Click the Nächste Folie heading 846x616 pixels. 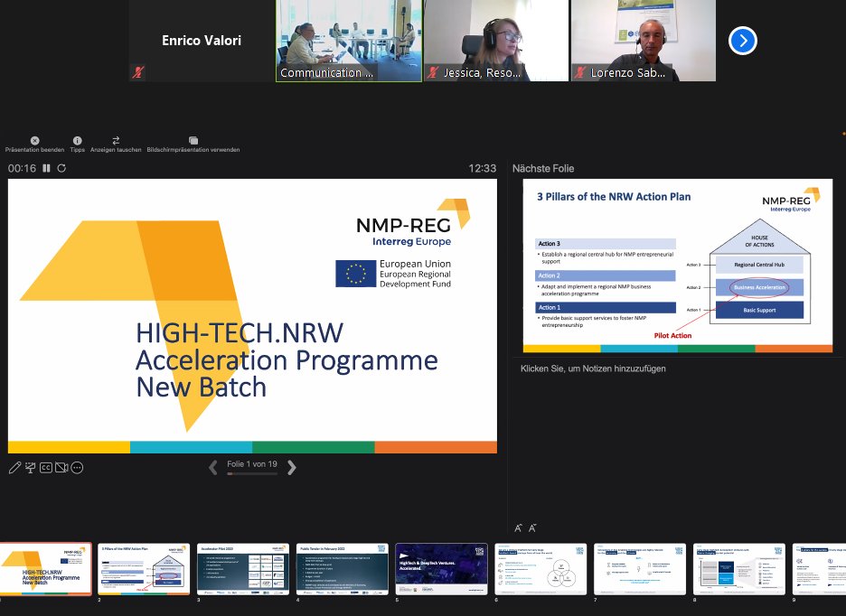tap(543, 168)
